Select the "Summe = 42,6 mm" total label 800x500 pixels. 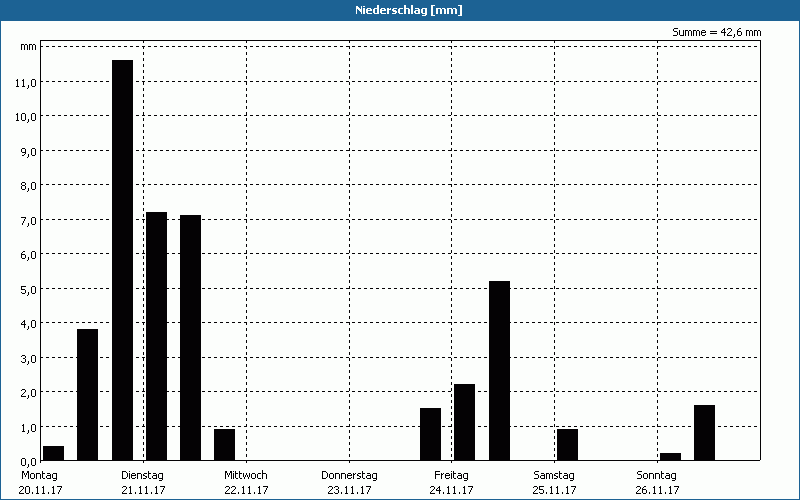[x=716, y=32]
